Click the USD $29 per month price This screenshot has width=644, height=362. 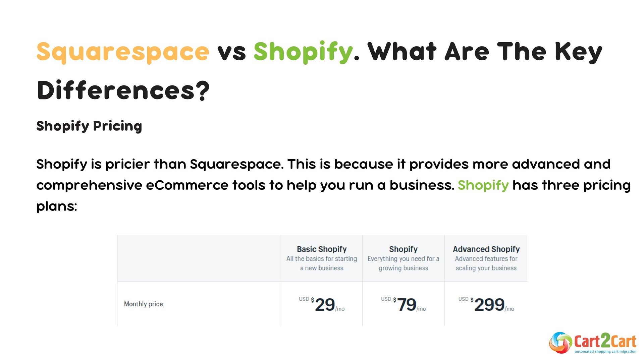[x=322, y=304]
